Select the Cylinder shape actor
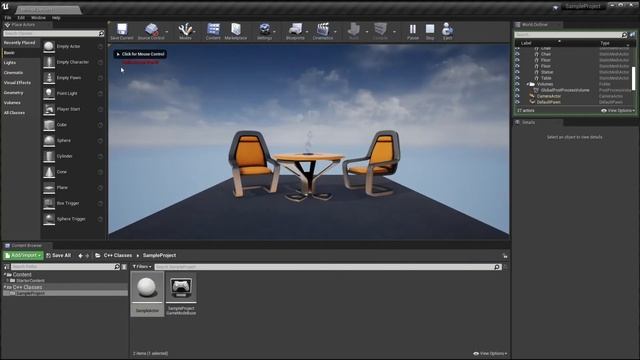This screenshot has height=360, width=640. point(73,156)
